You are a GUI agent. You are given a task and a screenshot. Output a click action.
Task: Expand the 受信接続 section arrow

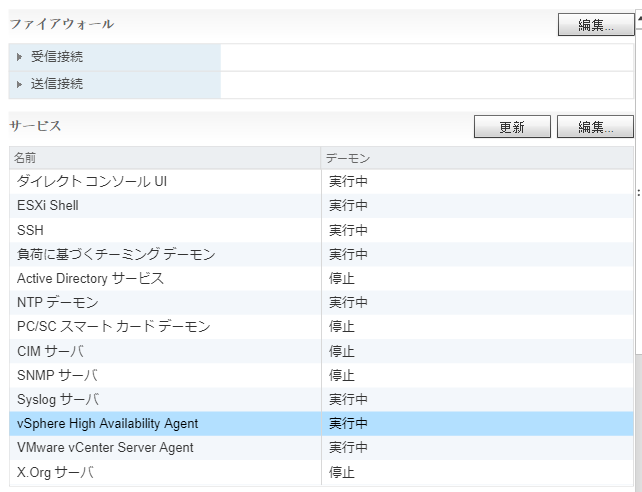19,57
